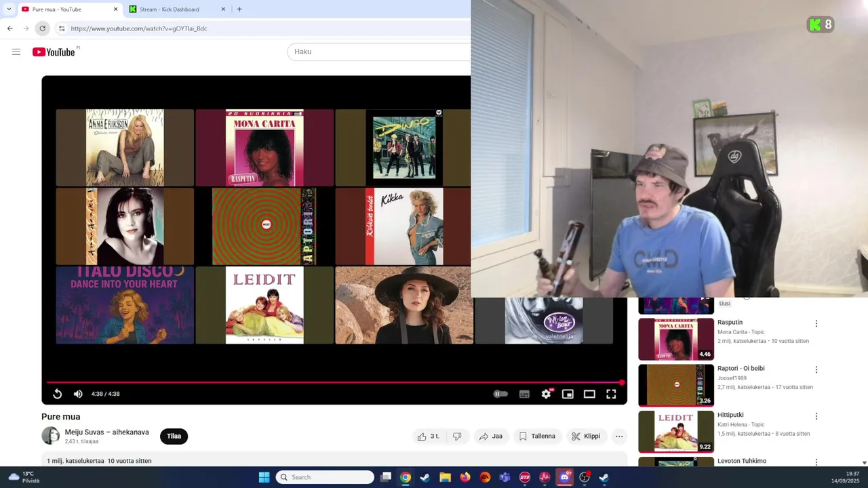Open the browser tab search dropdown
The height and width of the screenshot is (488, 868).
(8, 9)
